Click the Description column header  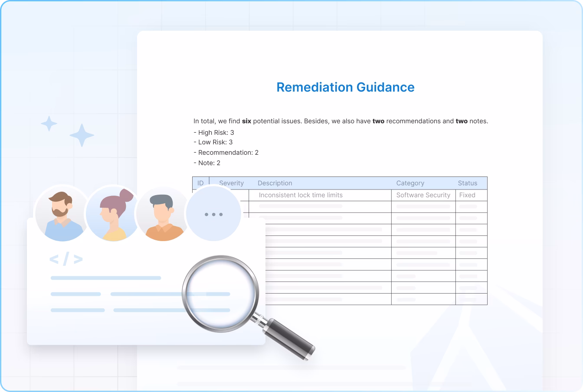point(275,183)
